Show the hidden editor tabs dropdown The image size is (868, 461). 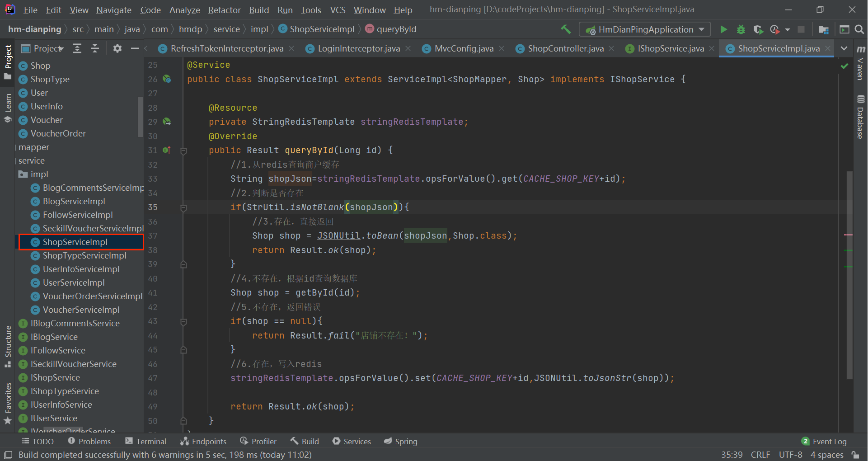coord(844,48)
